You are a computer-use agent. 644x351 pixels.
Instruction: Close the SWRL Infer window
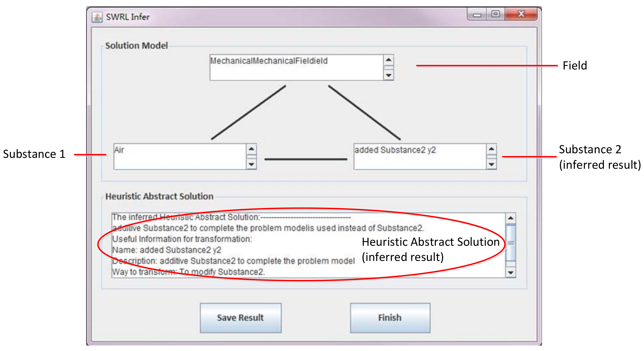click(521, 14)
